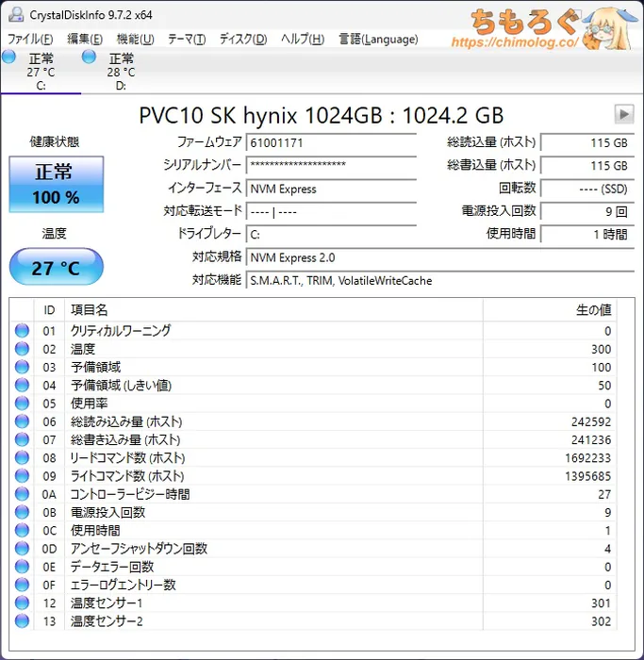Click status orb for 使用率 attribute row
The image size is (644, 660).
[x=22, y=404]
